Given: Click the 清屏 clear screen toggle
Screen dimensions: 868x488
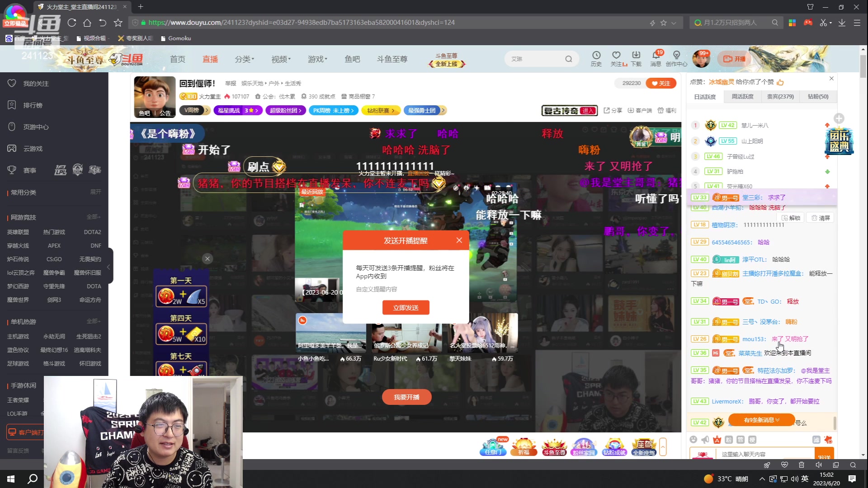Looking at the screenshot, I should [821, 218].
